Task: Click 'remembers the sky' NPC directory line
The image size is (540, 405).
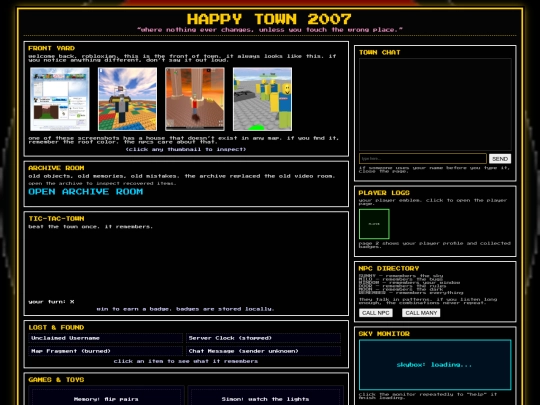Action: click(x=401, y=276)
